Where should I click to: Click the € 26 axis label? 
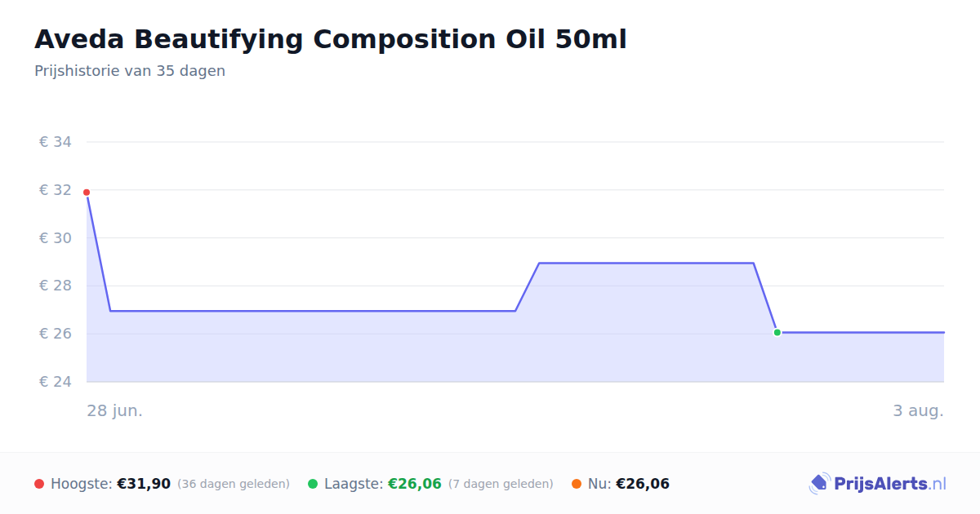point(56,334)
